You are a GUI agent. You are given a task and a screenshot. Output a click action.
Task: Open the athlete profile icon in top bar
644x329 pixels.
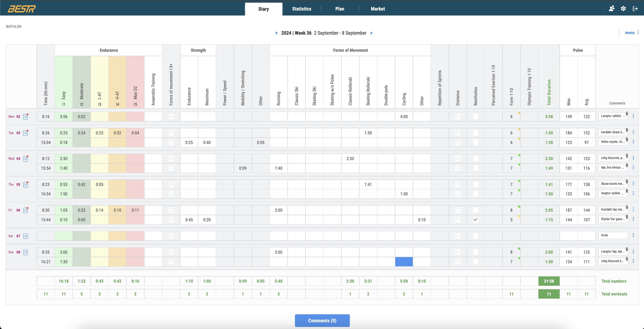(611, 8)
